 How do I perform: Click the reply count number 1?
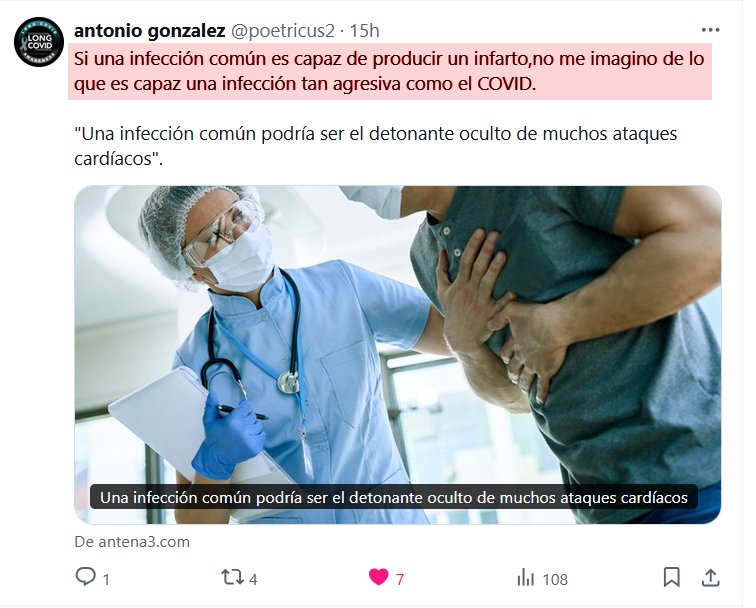(x=107, y=579)
